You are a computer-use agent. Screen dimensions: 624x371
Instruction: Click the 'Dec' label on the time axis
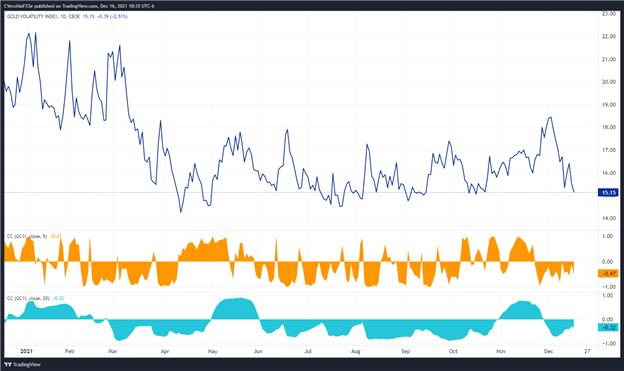pyautogui.click(x=548, y=351)
